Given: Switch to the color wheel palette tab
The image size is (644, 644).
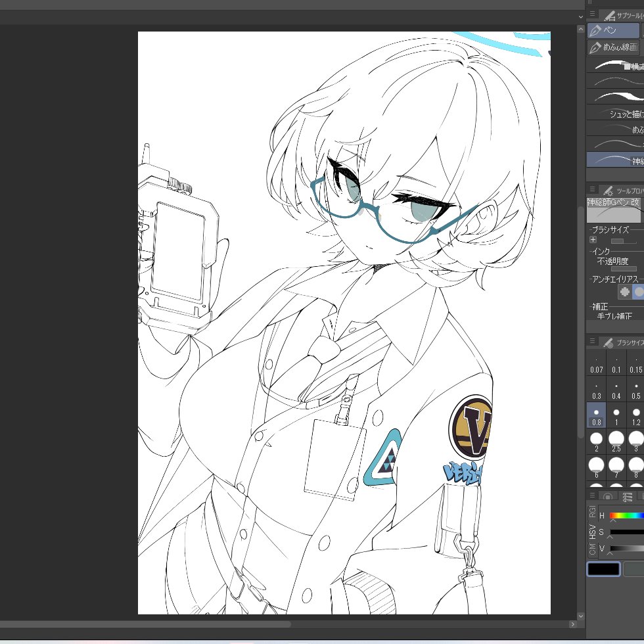Looking at the screenshot, I should coord(609,497).
